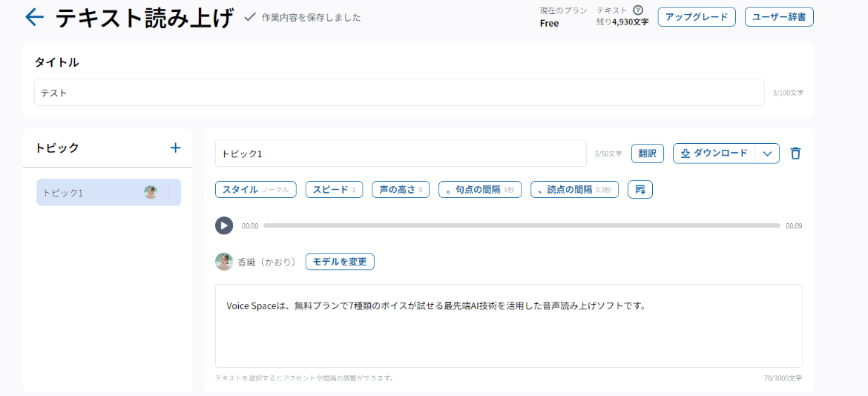Open the スタイル ノーマル setting
868x396 pixels.
(x=256, y=190)
